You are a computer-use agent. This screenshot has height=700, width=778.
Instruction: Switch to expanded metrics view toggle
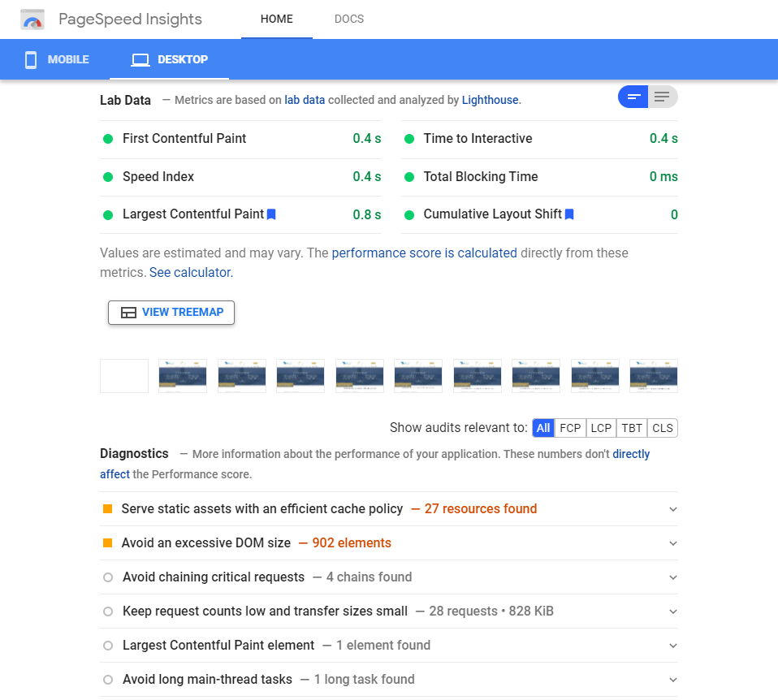click(x=663, y=97)
